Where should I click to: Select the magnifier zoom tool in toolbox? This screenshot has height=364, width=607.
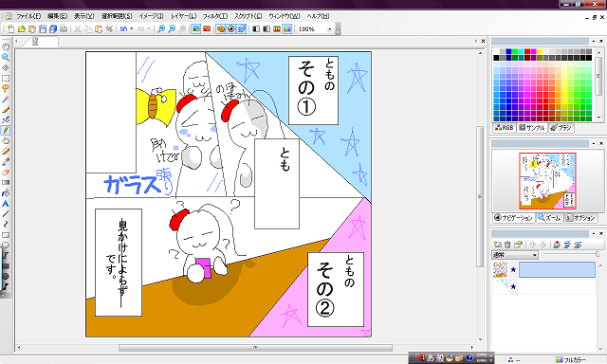pyautogui.click(x=6, y=57)
